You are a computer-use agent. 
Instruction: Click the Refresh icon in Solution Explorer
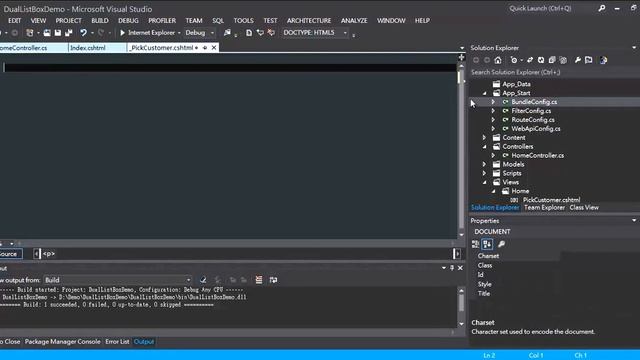(541, 60)
